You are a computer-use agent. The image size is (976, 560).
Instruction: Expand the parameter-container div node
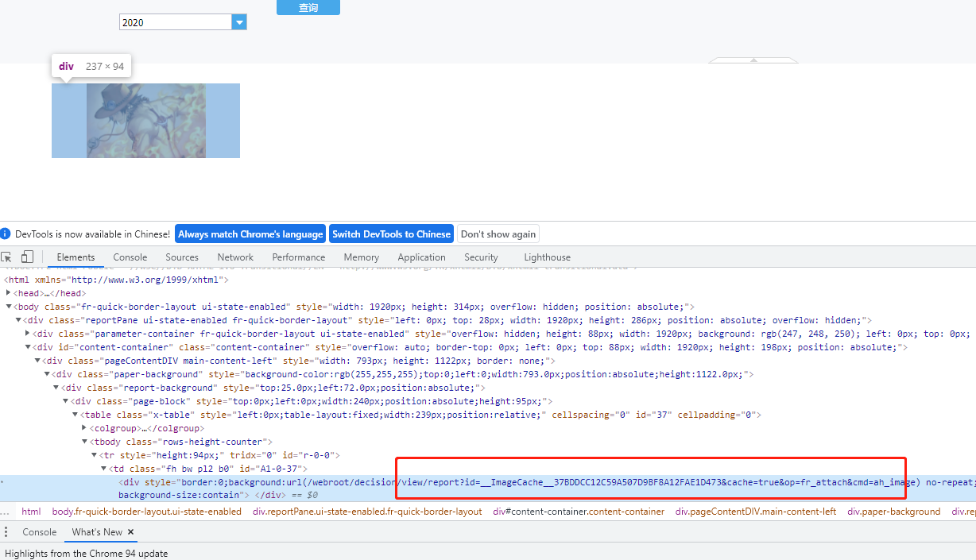[x=28, y=334]
